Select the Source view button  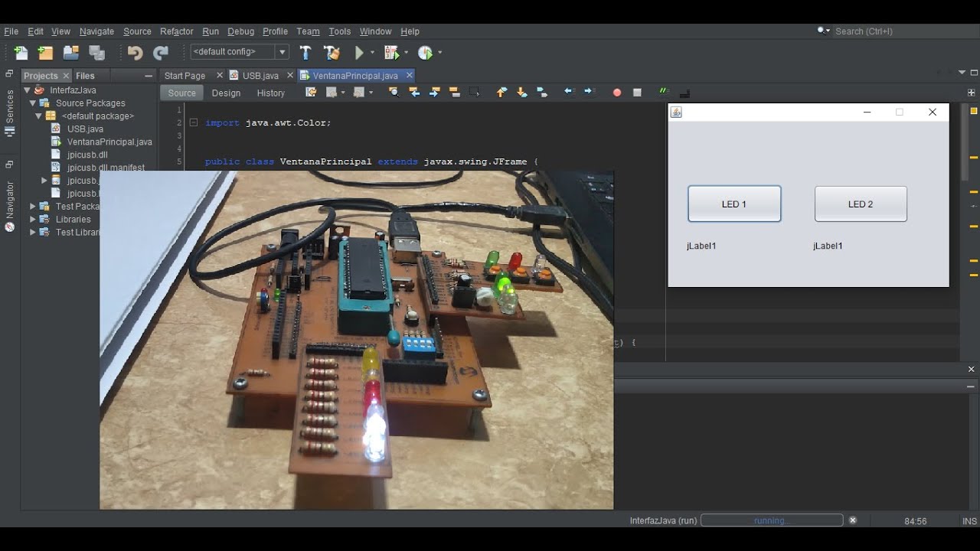pyautogui.click(x=182, y=93)
